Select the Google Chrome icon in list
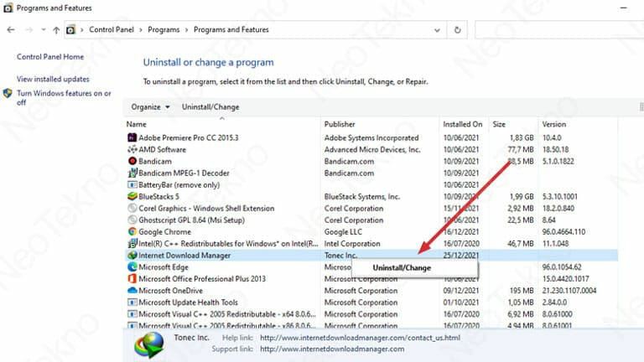 coord(132,231)
